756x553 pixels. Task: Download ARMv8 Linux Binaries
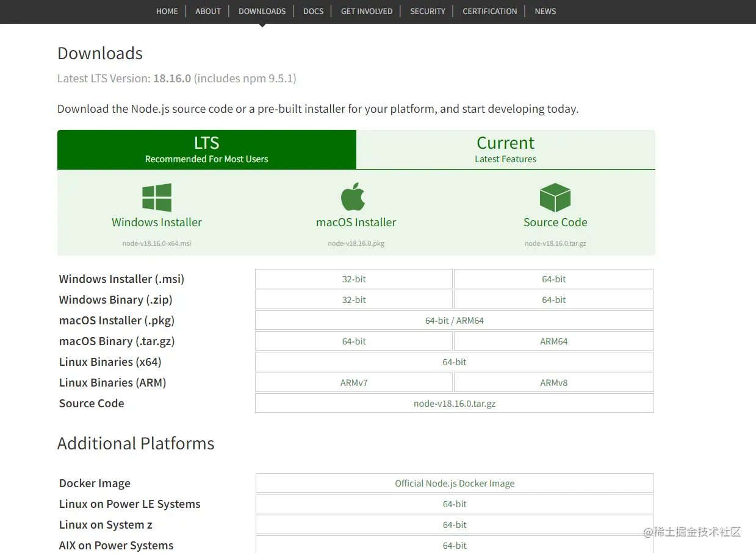[554, 382]
